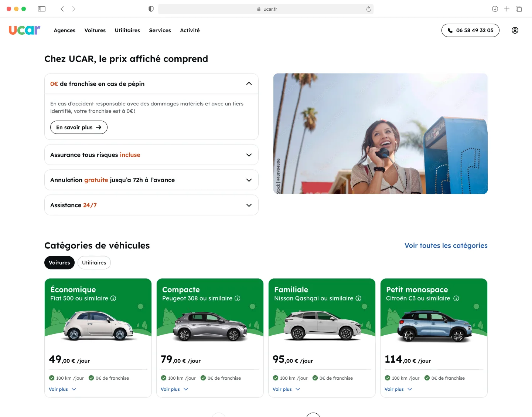Open the Compacte category title
The width and height of the screenshot is (532, 417).
[x=181, y=289]
